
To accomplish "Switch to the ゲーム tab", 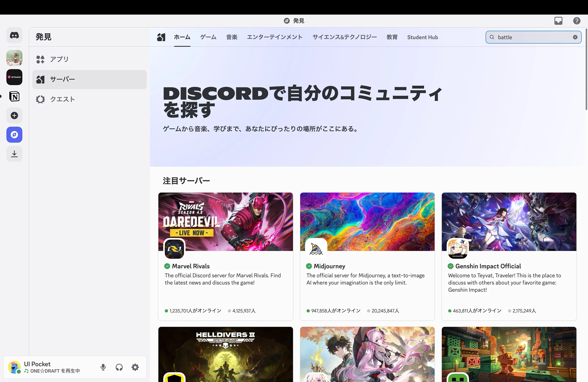I will (208, 37).
